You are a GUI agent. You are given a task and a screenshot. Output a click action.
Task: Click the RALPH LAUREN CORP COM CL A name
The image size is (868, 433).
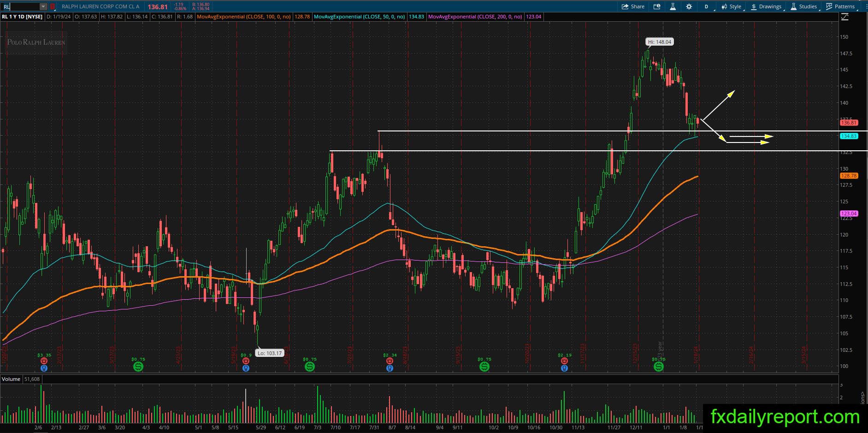tap(100, 6)
